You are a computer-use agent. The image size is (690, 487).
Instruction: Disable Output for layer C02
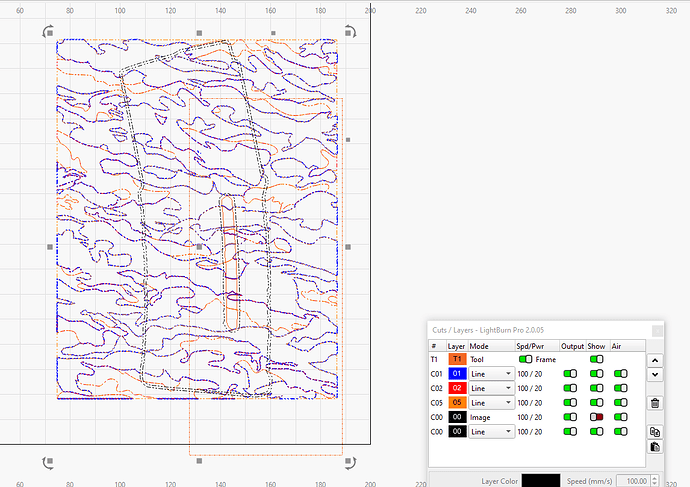570,388
